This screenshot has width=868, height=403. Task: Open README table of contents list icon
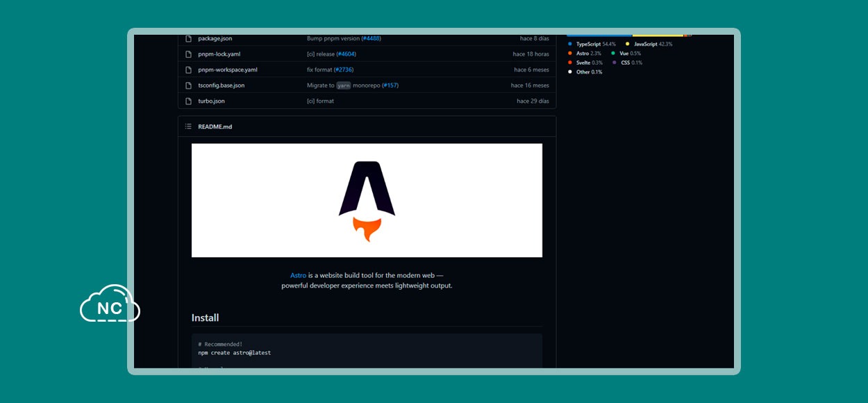tap(188, 126)
